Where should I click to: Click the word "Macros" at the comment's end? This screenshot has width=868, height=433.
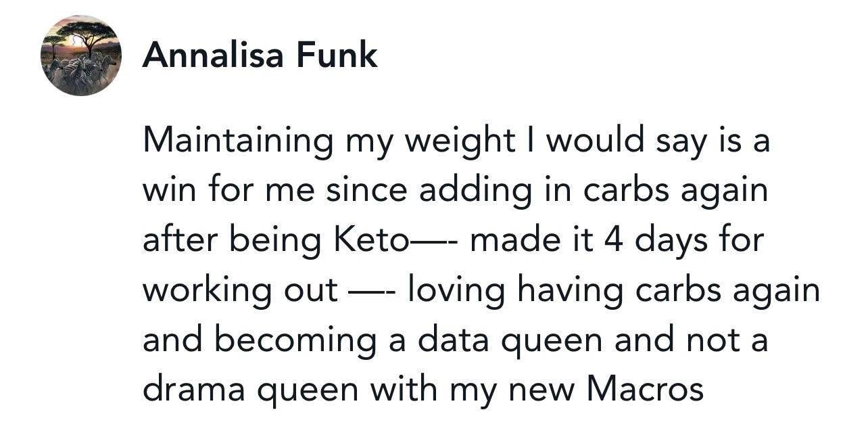pos(645,390)
